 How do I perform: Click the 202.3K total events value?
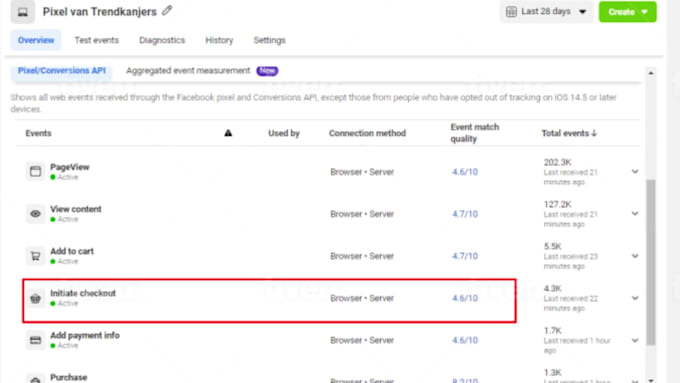[x=557, y=162]
